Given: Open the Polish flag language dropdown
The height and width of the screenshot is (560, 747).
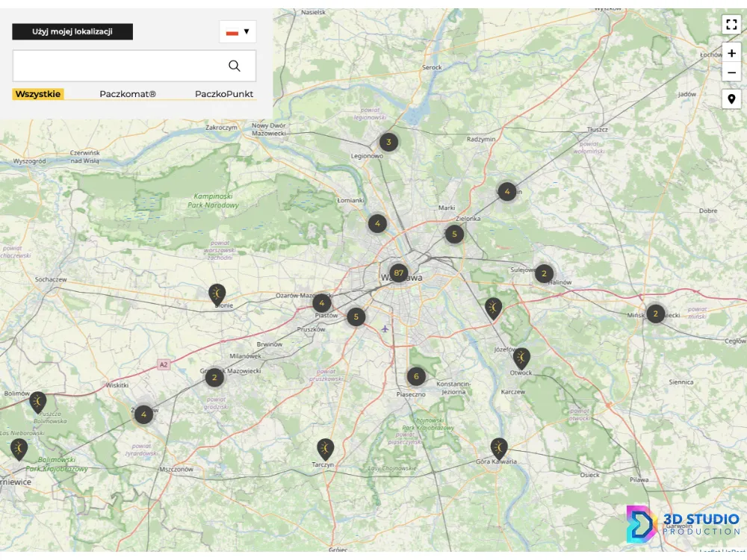Looking at the screenshot, I should pyautogui.click(x=238, y=32).
